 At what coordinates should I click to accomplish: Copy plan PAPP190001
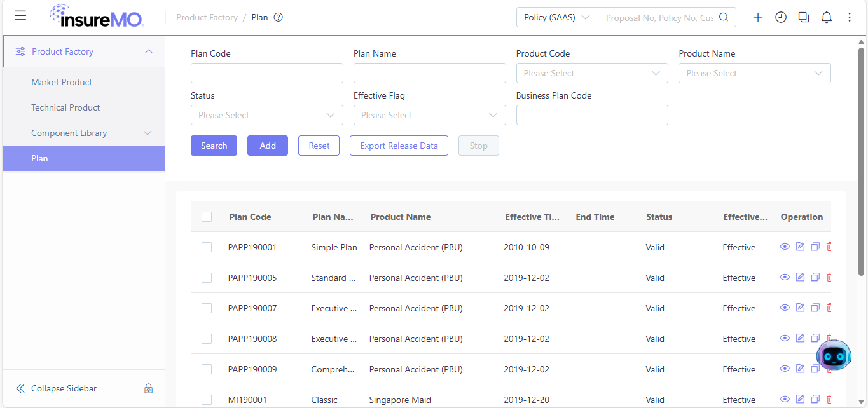(x=815, y=247)
